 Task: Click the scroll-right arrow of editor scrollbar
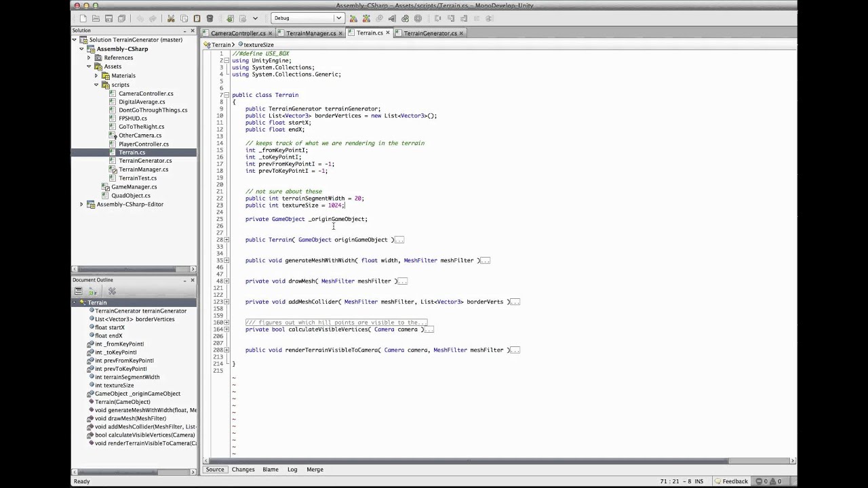coord(793,461)
